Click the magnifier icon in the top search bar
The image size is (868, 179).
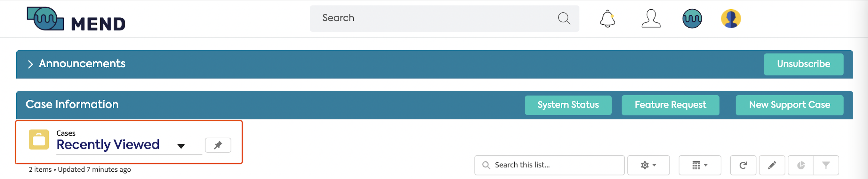(564, 18)
